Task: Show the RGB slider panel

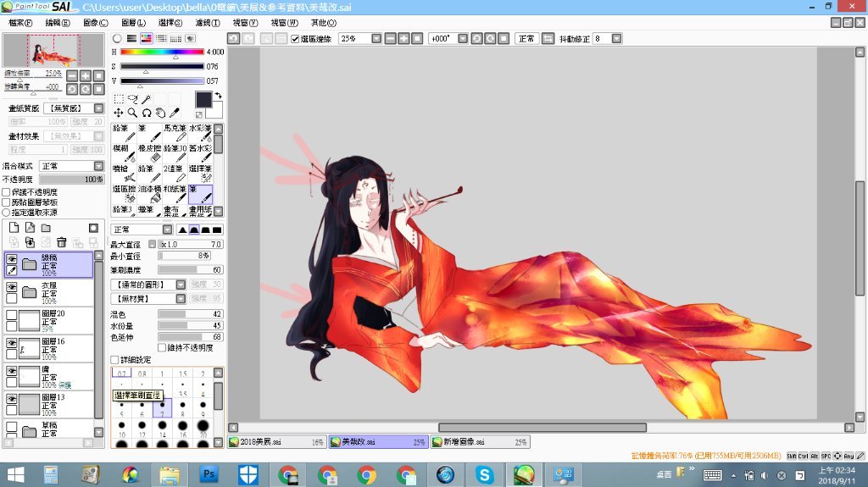Action: 131,38
